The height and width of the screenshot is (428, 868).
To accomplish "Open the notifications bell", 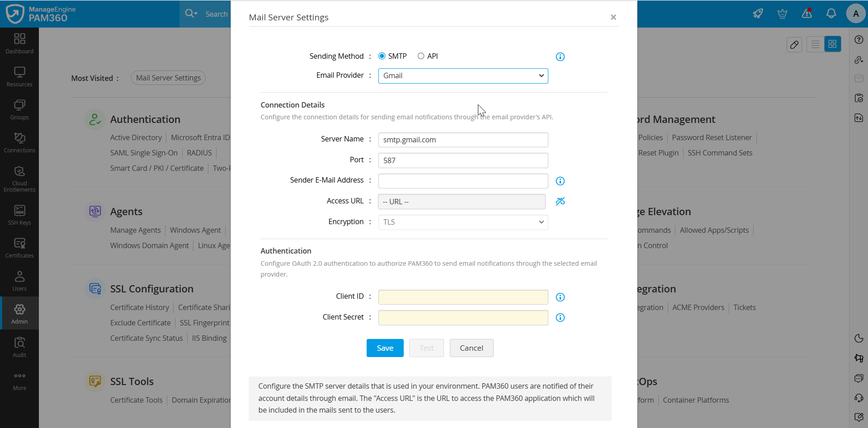I will tap(831, 14).
